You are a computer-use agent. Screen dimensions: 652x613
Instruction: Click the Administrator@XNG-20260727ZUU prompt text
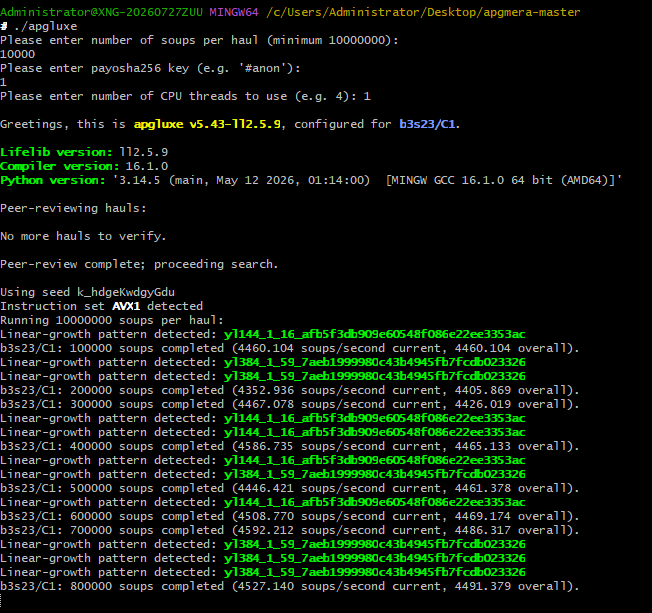(x=101, y=12)
